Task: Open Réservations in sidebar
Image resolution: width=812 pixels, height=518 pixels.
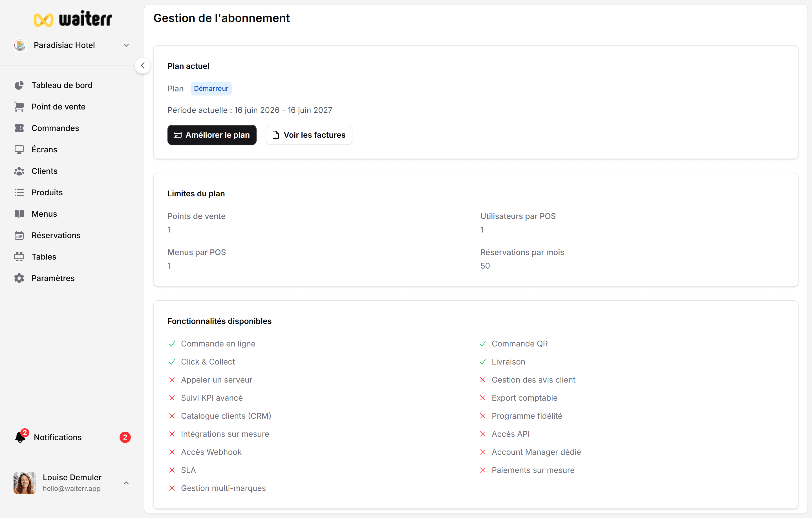Action: (x=56, y=235)
